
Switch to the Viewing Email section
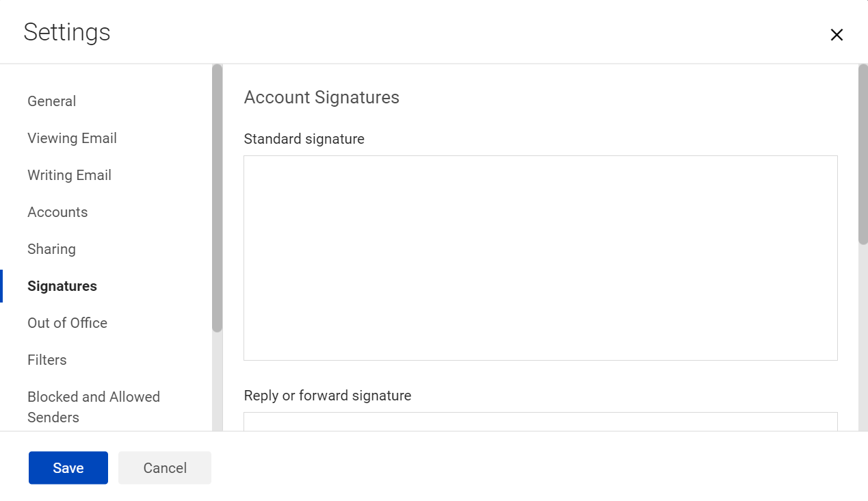(72, 138)
